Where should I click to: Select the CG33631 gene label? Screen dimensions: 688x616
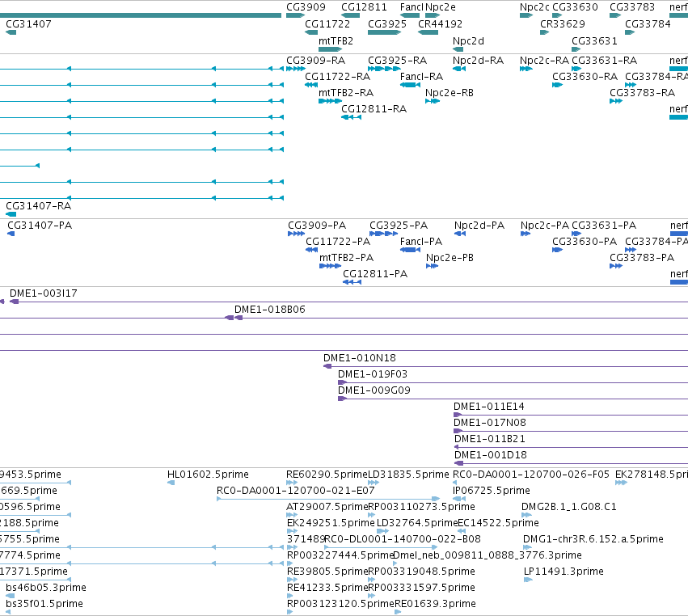click(x=594, y=41)
